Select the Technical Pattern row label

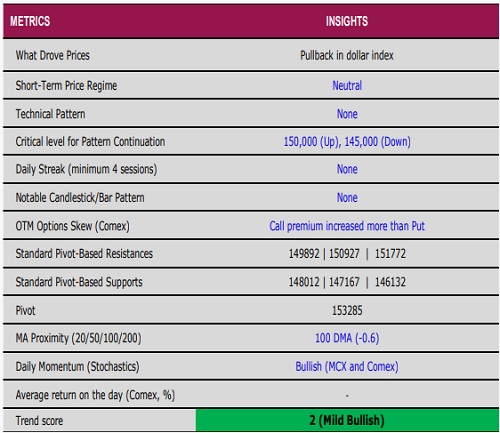pos(50,114)
